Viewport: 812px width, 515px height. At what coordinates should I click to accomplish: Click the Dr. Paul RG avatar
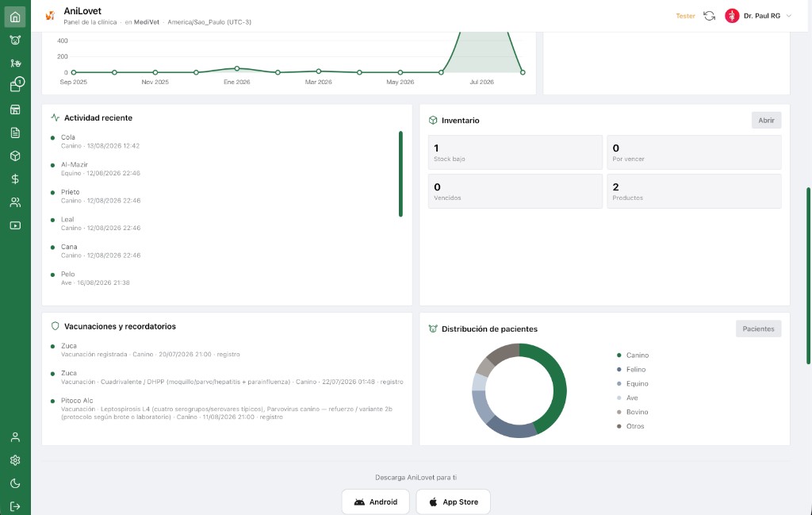click(x=732, y=16)
